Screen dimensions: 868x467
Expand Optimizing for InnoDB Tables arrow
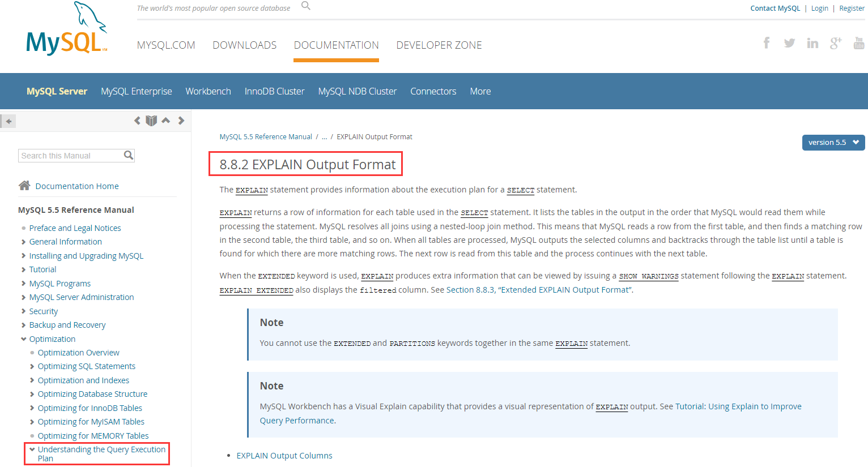coord(32,408)
